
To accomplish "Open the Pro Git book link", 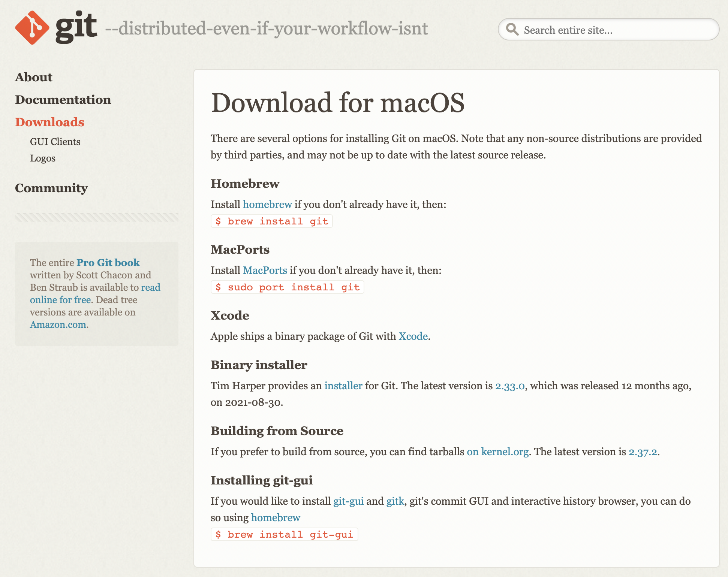I will [108, 263].
